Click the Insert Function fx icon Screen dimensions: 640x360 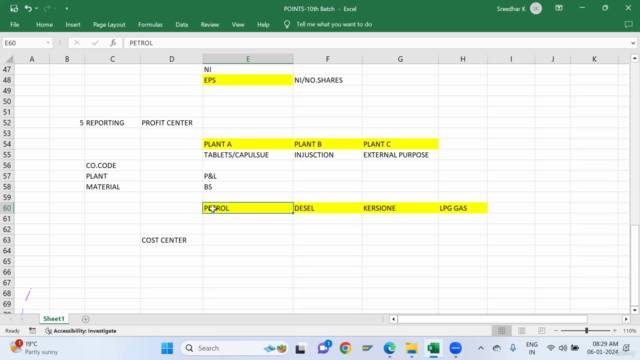pos(113,43)
